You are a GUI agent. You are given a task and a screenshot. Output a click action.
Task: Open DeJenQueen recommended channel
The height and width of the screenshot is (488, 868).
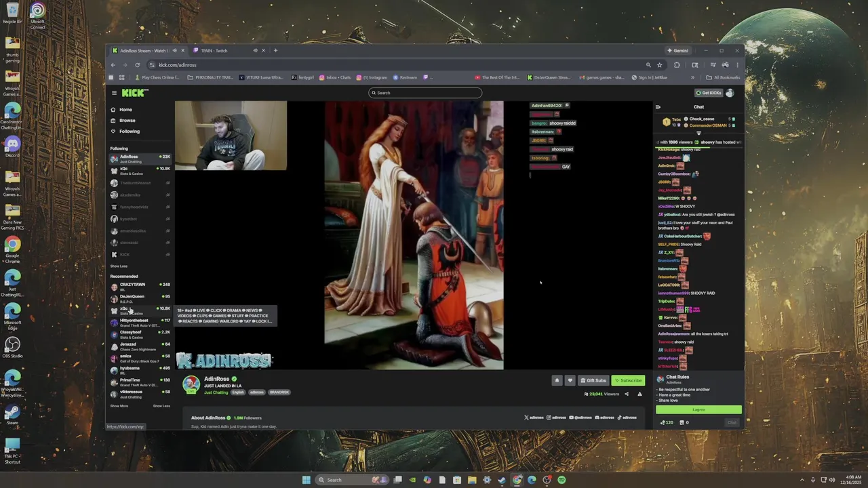140,298
